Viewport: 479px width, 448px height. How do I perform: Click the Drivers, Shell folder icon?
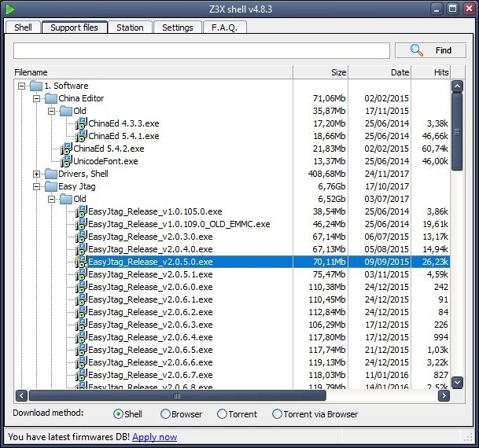(x=51, y=174)
